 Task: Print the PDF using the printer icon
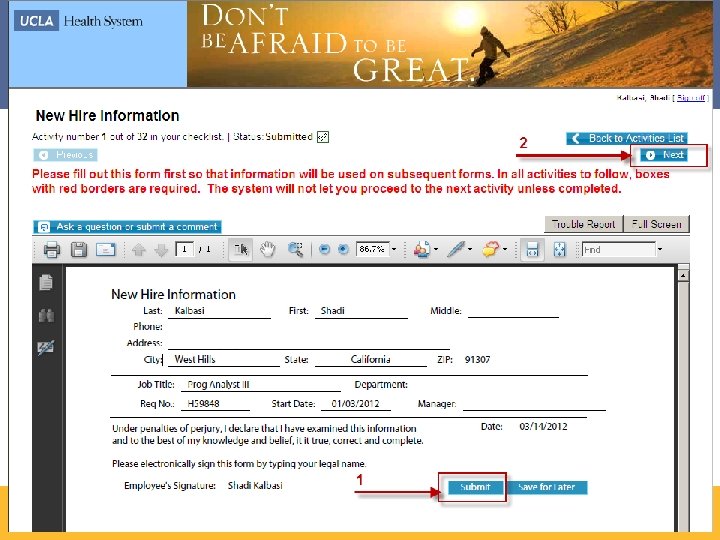[51, 250]
